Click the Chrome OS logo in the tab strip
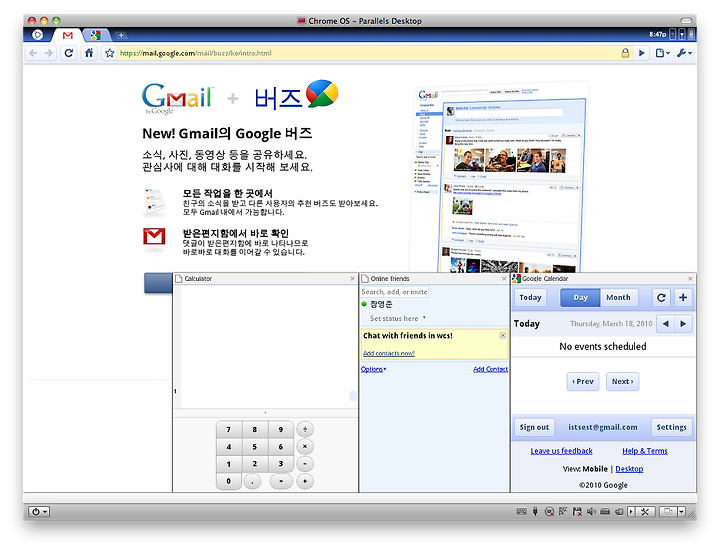The width and height of the screenshot is (720, 552). pos(37,34)
